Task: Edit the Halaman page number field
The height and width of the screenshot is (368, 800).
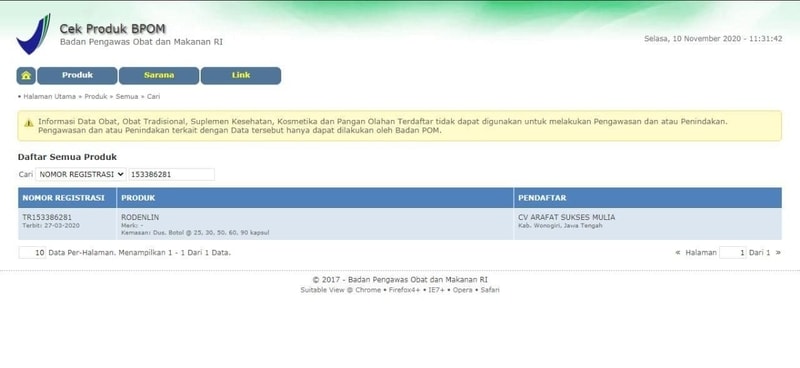Action: tap(733, 252)
